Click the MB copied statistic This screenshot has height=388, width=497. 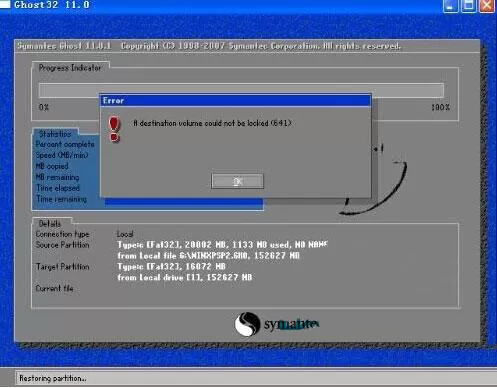[52, 166]
